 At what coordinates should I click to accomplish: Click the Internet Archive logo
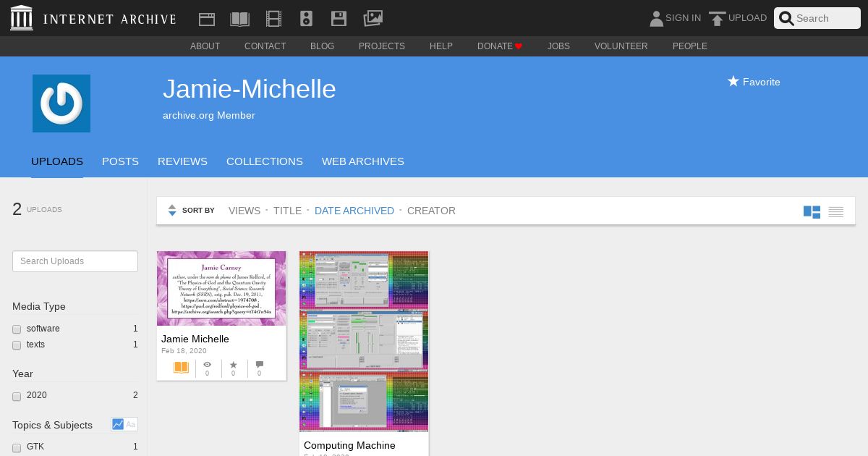tap(22, 18)
